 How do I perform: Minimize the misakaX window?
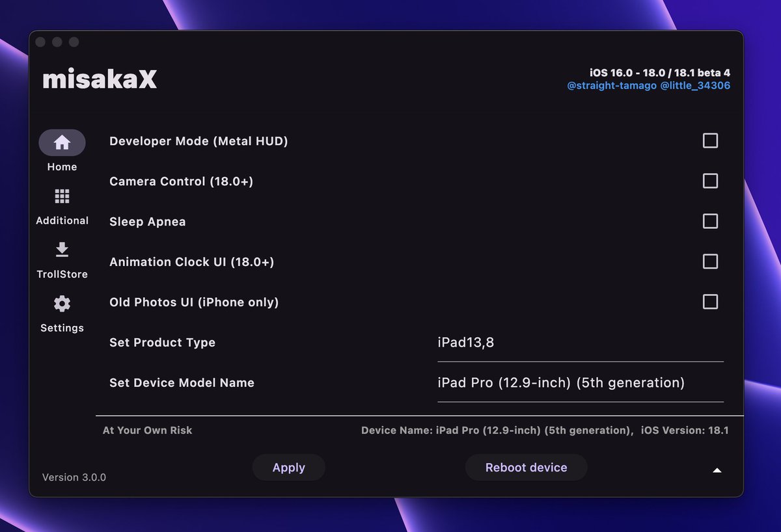point(57,42)
